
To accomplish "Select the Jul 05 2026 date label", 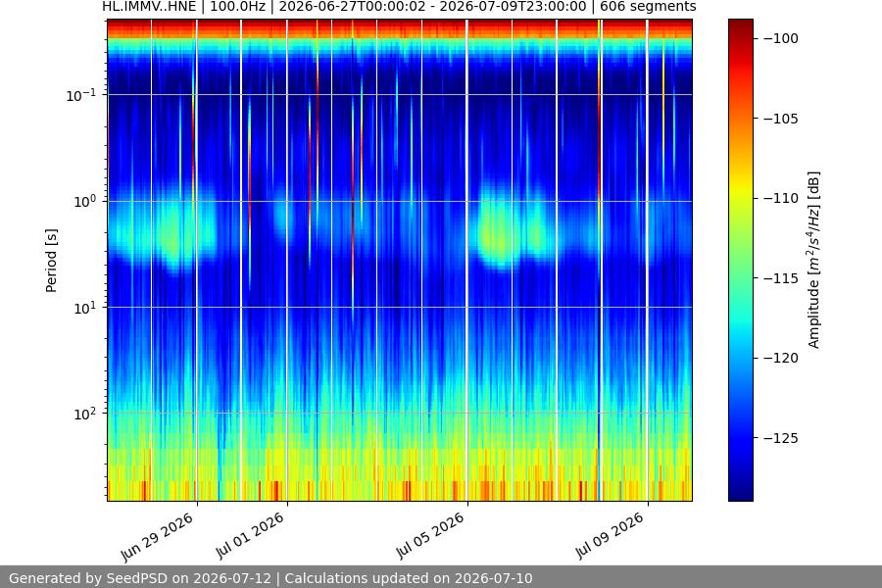I will pyautogui.click(x=430, y=536).
